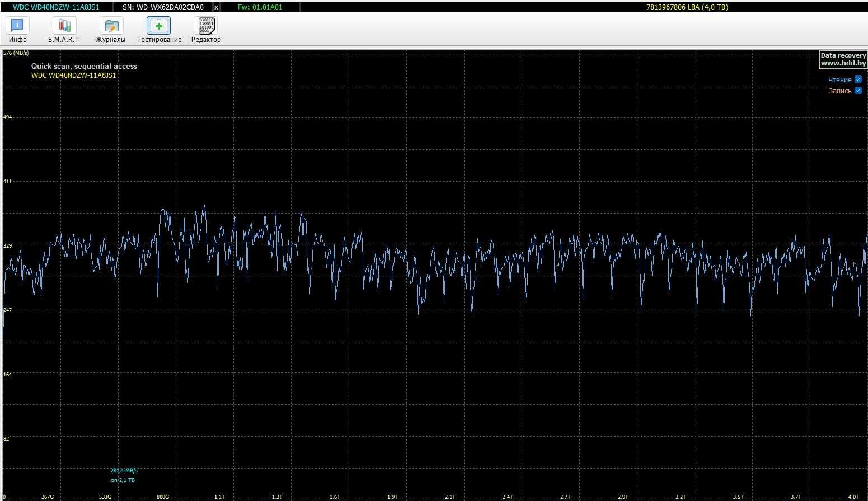Click the www.hdd.by link
Screen dimensions: 868x501
point(843,63)
